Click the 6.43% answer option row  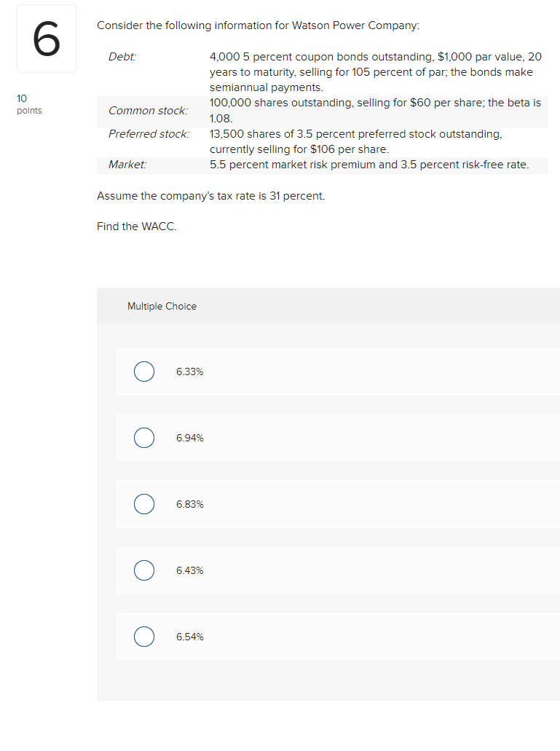[328, 570]
